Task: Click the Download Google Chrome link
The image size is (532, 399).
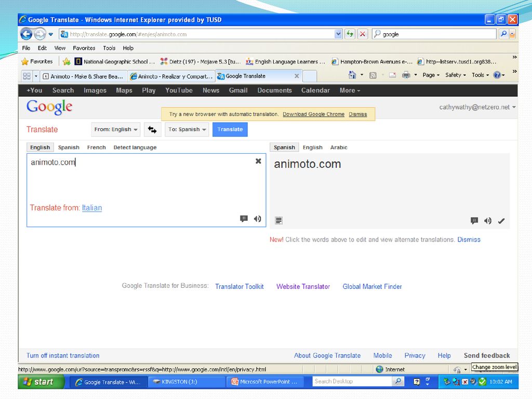Action: tap(313, 114)
